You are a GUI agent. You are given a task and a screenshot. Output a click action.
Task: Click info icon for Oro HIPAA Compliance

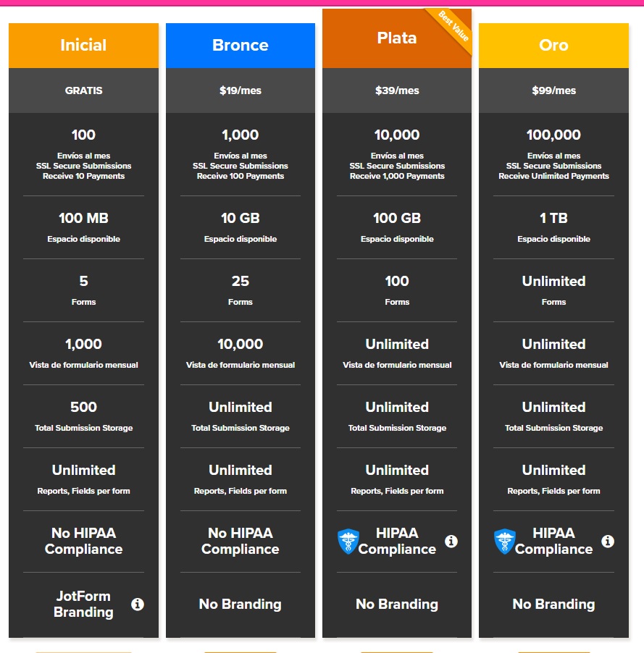[x=608, y=541]
